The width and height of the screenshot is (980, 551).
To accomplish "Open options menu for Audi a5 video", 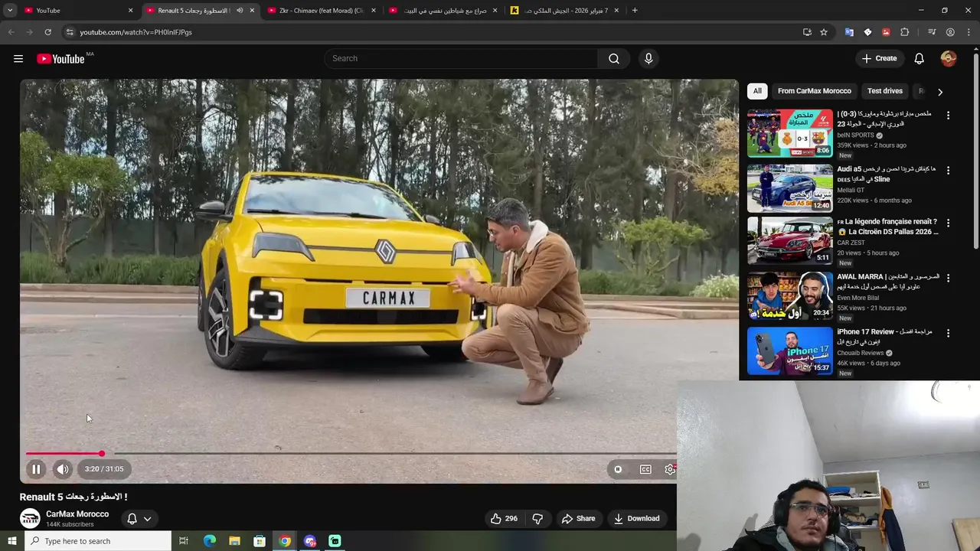I will [948, 170].
